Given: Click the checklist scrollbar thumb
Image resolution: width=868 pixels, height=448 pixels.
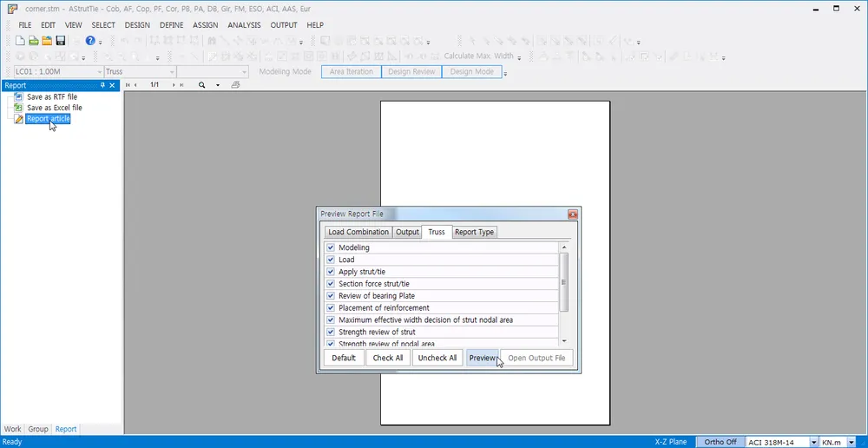Looking at the screenshot, I should click(x=564, y=282).
